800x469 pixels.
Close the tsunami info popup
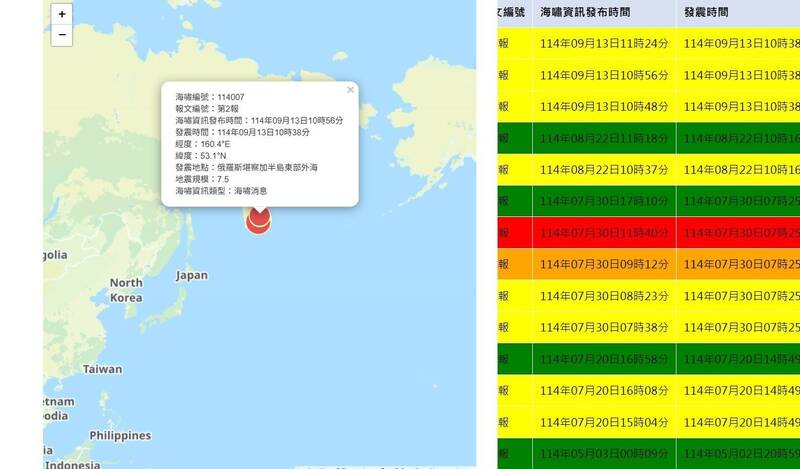[350, 90]
